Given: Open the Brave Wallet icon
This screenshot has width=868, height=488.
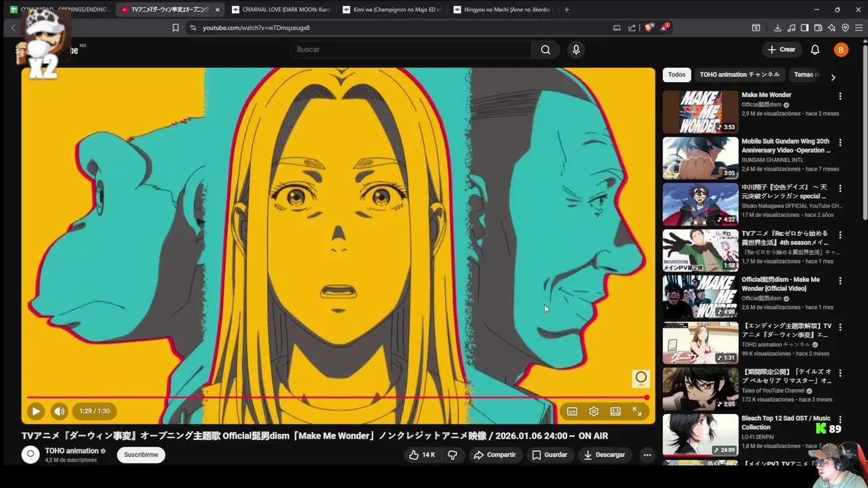Looking at the screenshot, I should click(x=818, y=28).
